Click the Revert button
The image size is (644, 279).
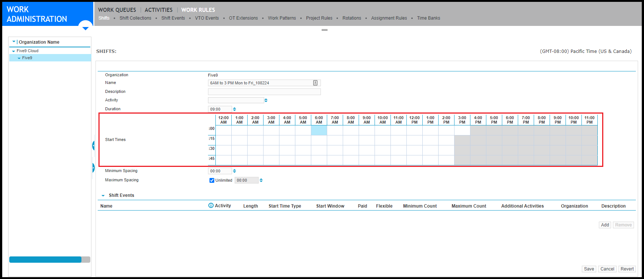point(627,269)
